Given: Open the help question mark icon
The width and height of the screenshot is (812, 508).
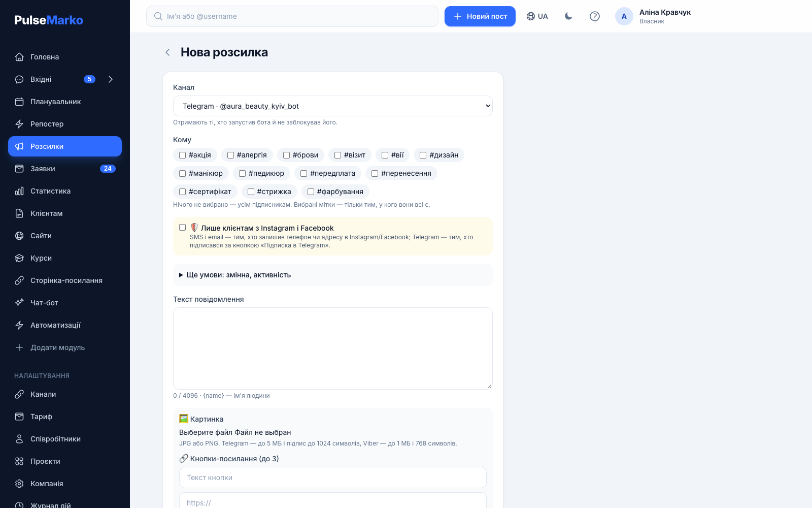Looking at the screenshot, I should [595, 16].
